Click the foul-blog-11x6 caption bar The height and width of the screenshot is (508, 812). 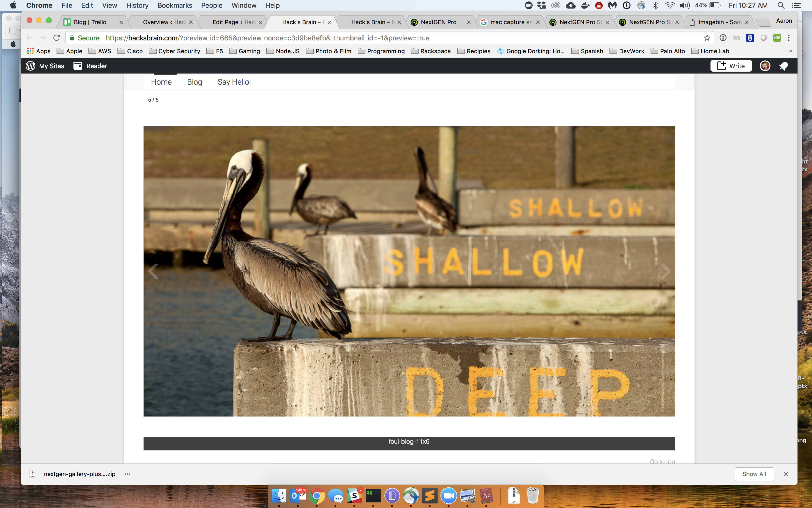tap(409, 443)
